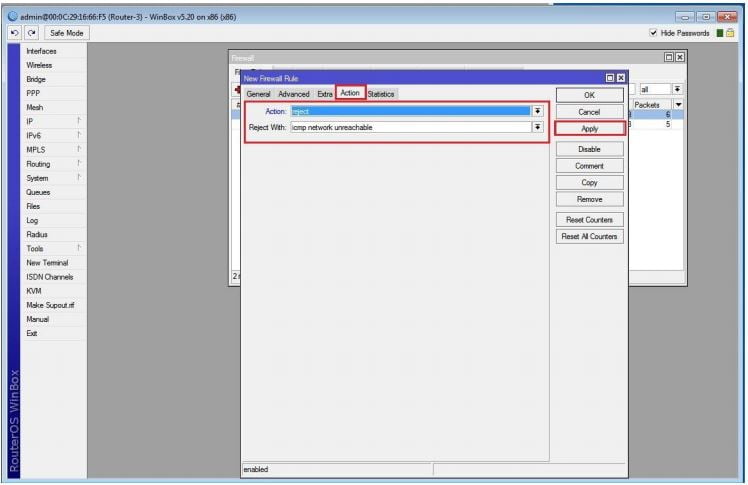Click the Undo arrow icon

pos(15,33)
